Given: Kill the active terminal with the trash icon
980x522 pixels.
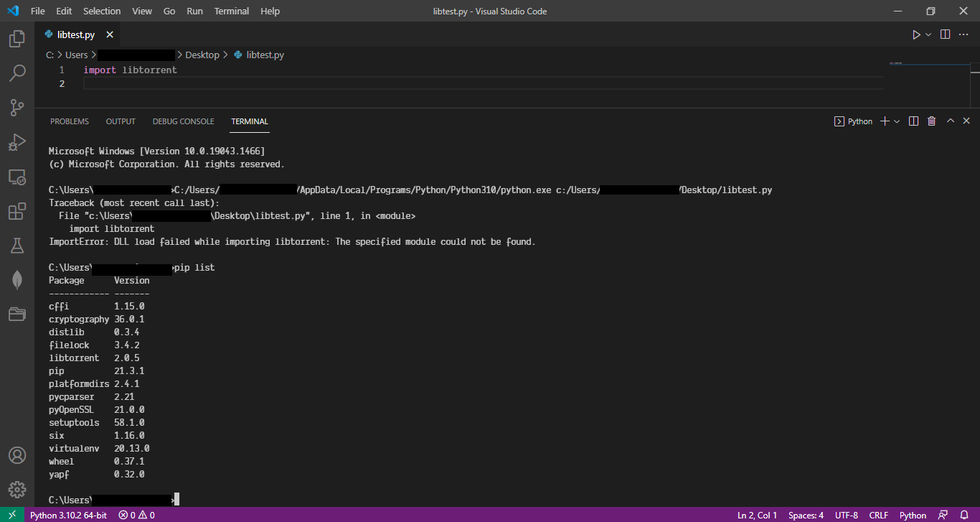Looking at the screenshot, I should pyautogui.click(x=931, y=121).
